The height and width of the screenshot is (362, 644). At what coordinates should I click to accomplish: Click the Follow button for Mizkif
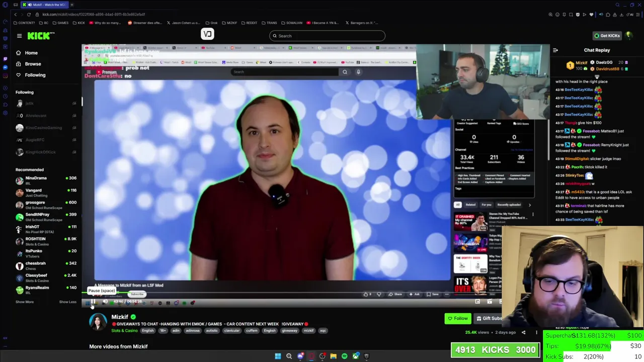pos(458,318)
